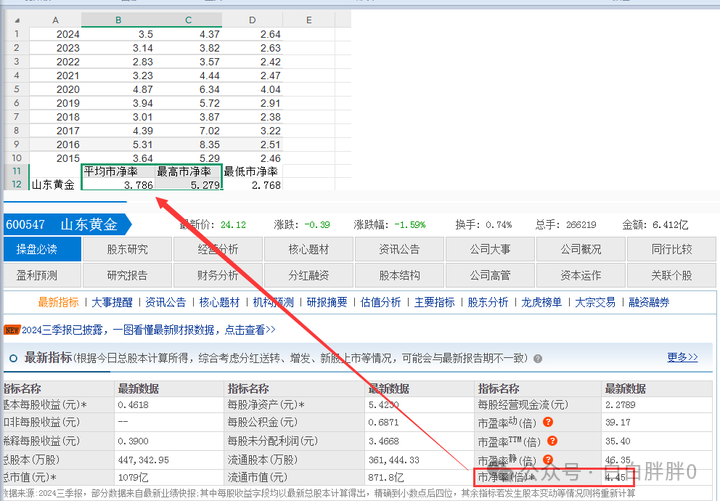720x501 pixels.
Task: Switch to 经营分析 tab
Action: (x=218, y=249)
